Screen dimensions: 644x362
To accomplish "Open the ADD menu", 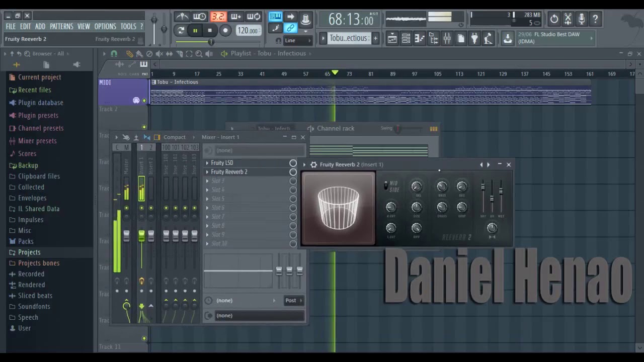I will [x=40, y=26].
